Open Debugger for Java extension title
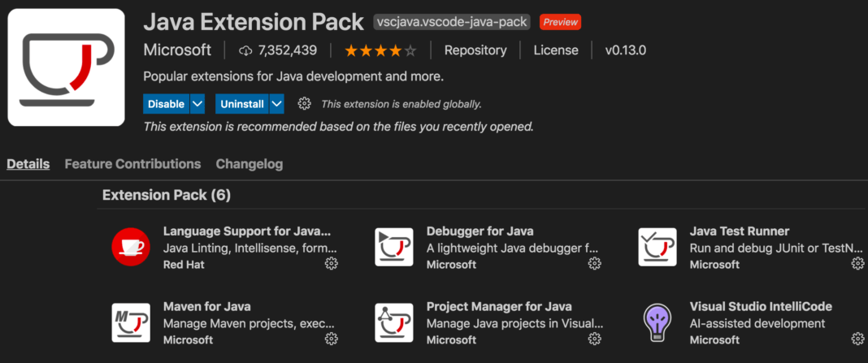The image size is (868, 363). 480,231
